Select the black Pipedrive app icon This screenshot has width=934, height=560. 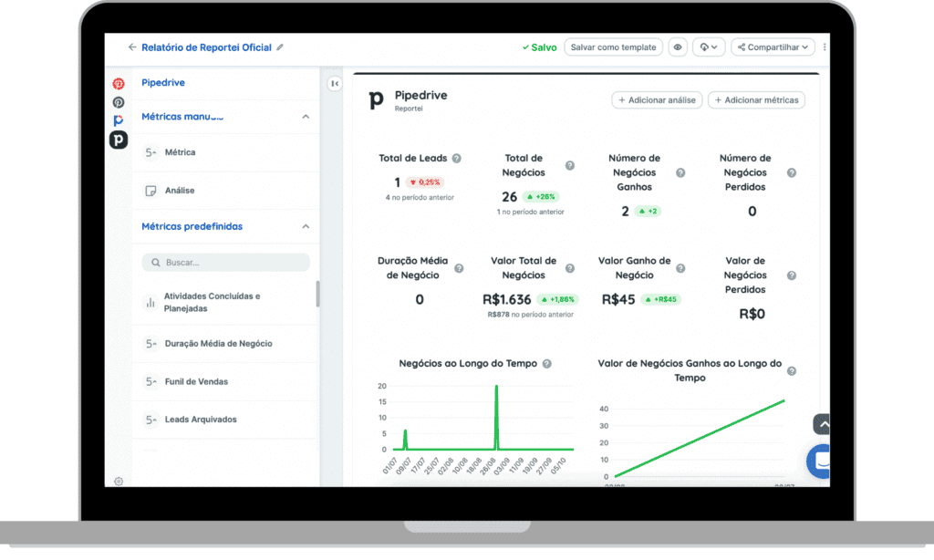point(118,140)
